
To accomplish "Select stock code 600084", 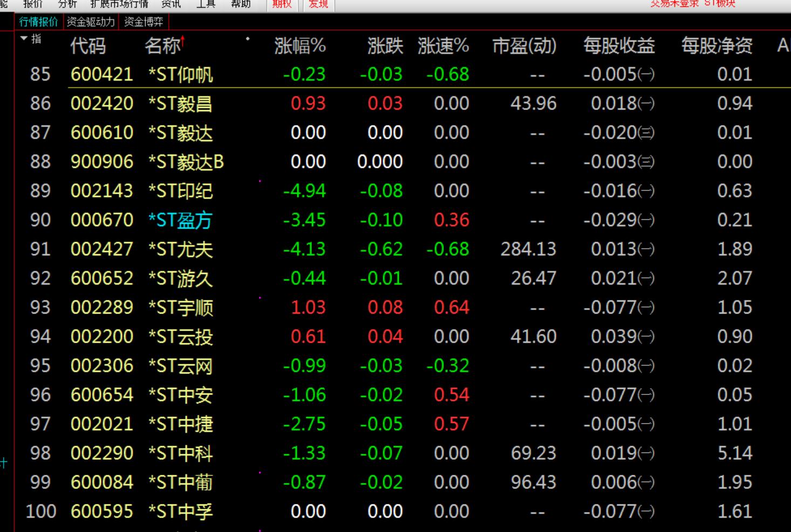I will pyautogui.click(x=102, y=482).
